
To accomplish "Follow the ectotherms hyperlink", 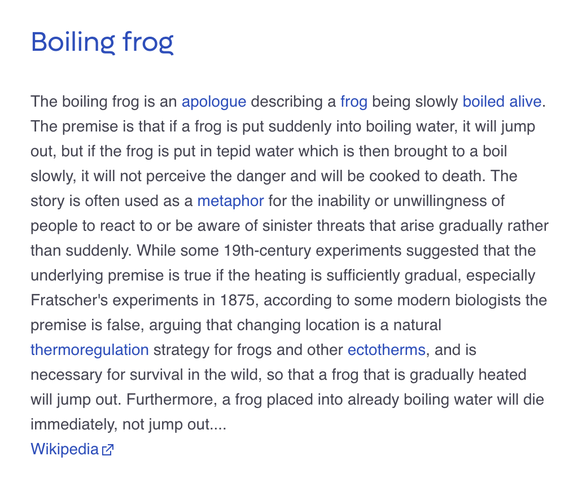I will click(x=386, y=350).
